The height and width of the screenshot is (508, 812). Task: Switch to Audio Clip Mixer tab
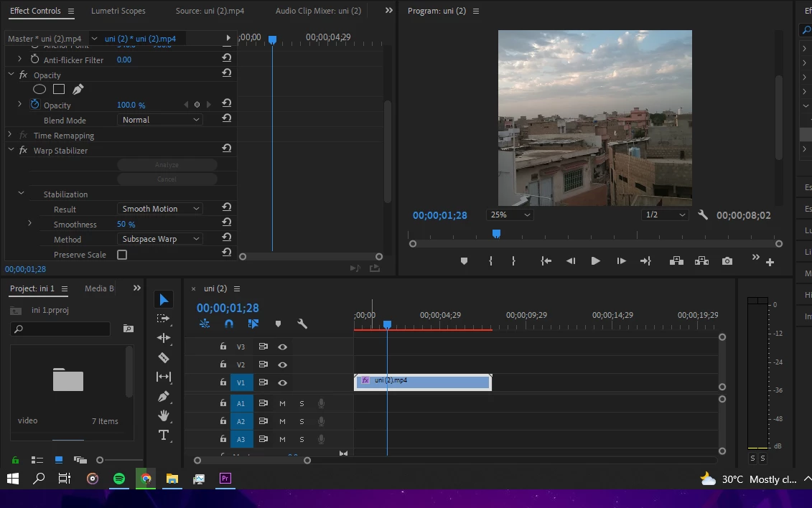tap(318, 11)
